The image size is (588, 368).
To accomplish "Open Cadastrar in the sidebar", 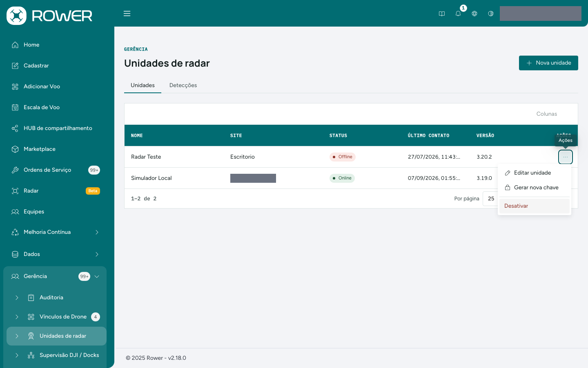I will [55, 66].
